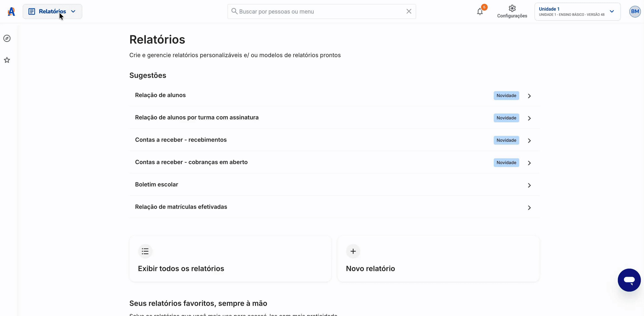Image resolution: width=644 pixels, height=316 pixels.
Task: Click the plus icon on Novo relatório
Action: [353, 251]
